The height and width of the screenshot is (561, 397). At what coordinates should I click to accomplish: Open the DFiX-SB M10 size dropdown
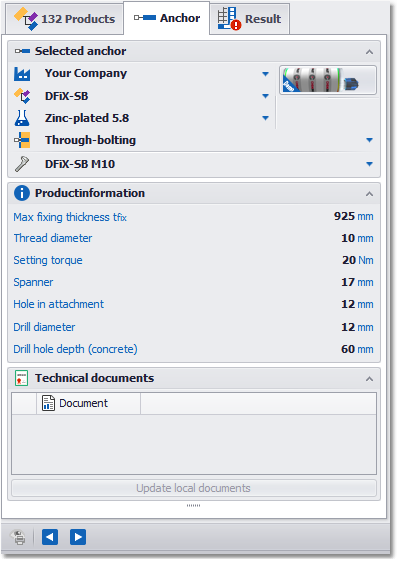click(x=369, y=164)
